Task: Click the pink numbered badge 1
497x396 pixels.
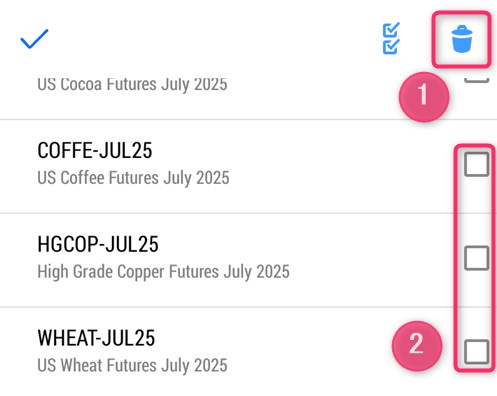Action: coord(424,97)
